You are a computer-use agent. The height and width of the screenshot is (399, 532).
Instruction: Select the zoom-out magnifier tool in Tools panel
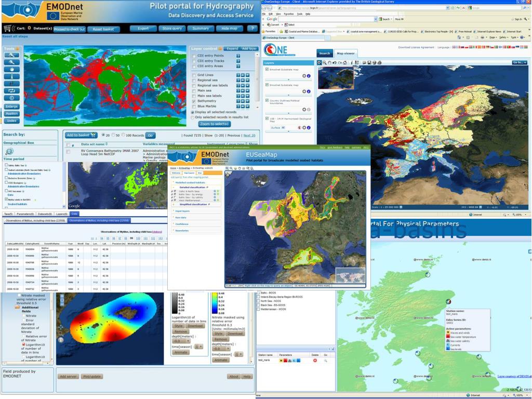click(11, 62)
